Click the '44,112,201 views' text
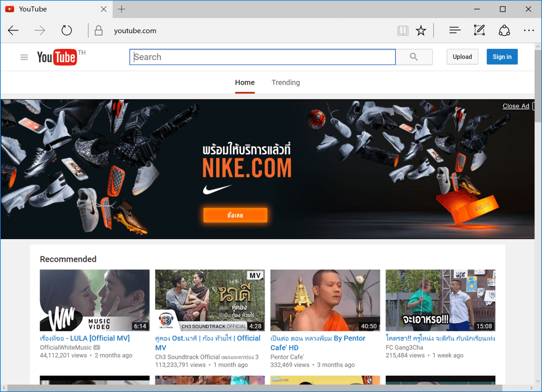 [x=63, y=355]
